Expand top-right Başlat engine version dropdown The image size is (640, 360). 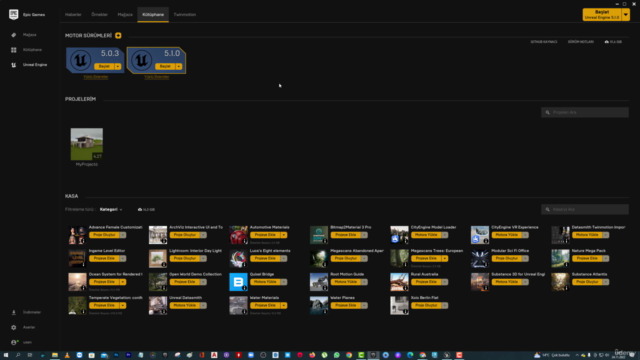click(626, 15)
